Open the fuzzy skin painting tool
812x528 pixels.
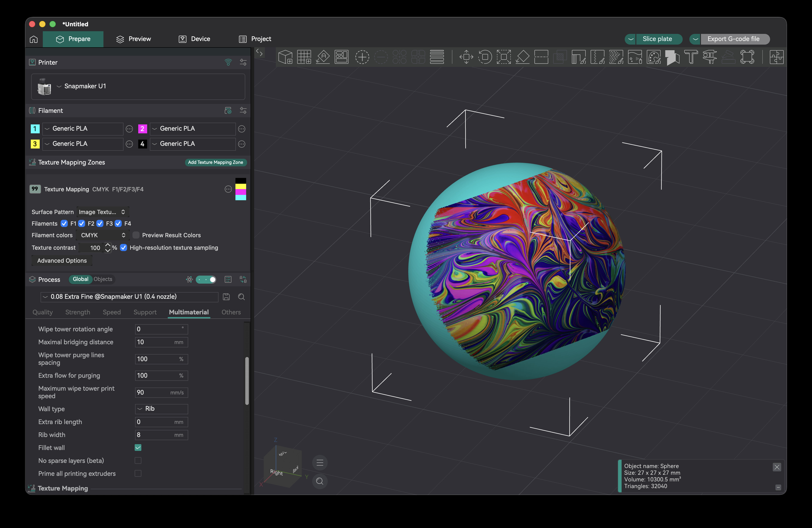[x=616, y=57]
